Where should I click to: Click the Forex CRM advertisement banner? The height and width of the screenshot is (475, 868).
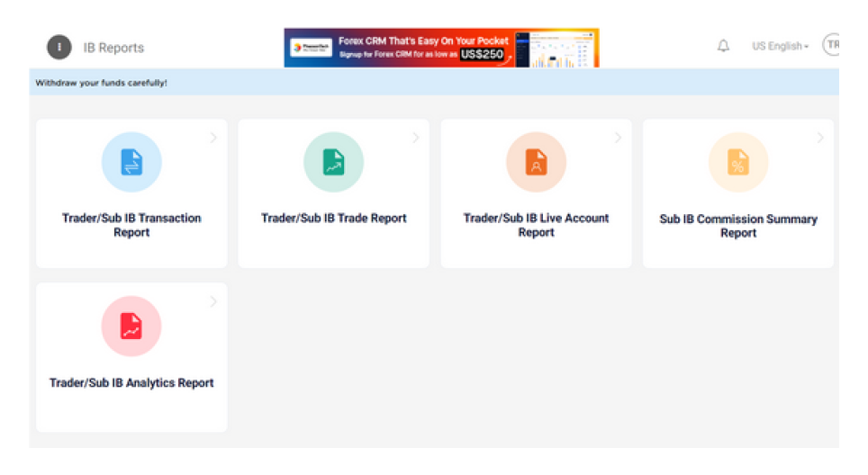[x=441, y=48]
